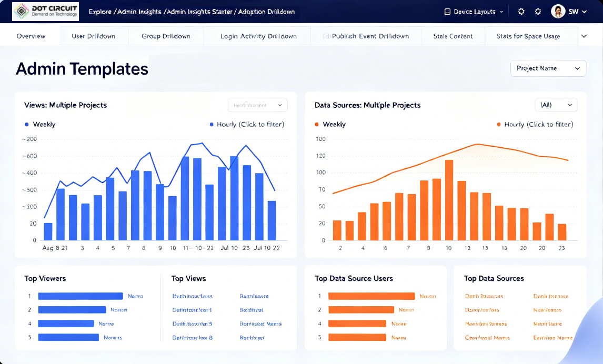603x364 pixels.
Task: Click the last blue bar above Jul 10 22
Action: coord(272,220)
